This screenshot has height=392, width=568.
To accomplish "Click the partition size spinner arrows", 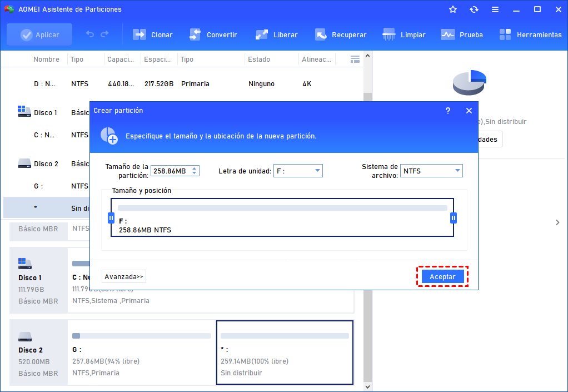I will coord(194,171).
